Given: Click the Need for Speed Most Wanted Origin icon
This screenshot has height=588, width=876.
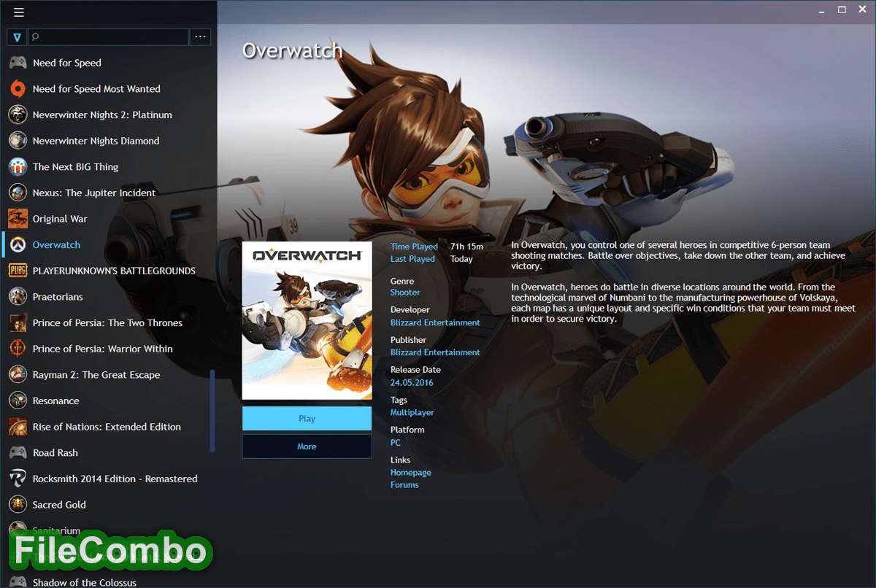Looking at the screenshot, I should tap(18, 89).
